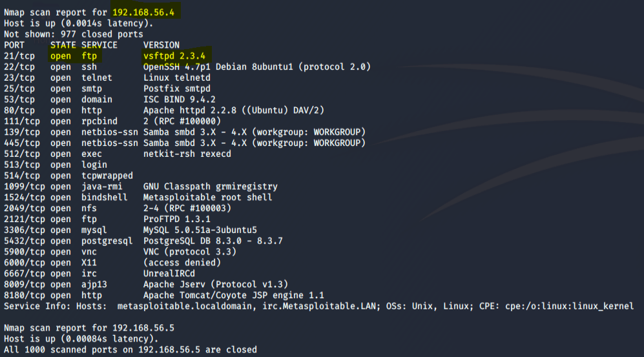Click the netkit-rsh rexecd text
The height and width of the screenshot is (357, 644).
point(187,154)
